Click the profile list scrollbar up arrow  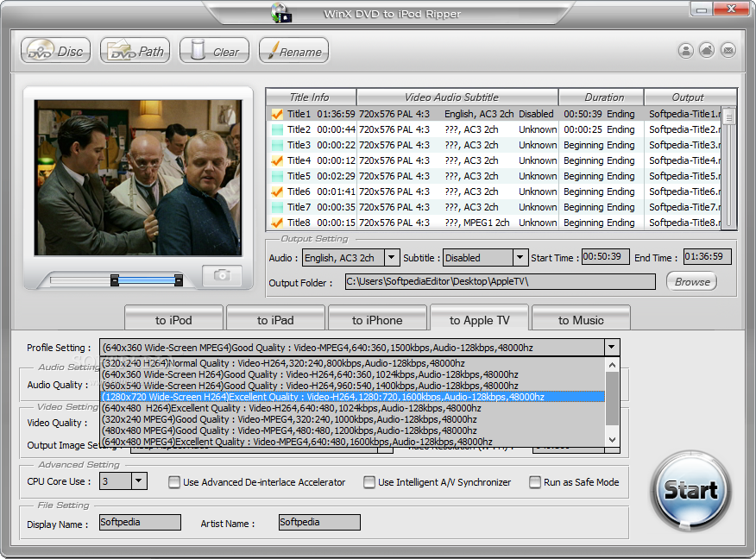point(613,365)
